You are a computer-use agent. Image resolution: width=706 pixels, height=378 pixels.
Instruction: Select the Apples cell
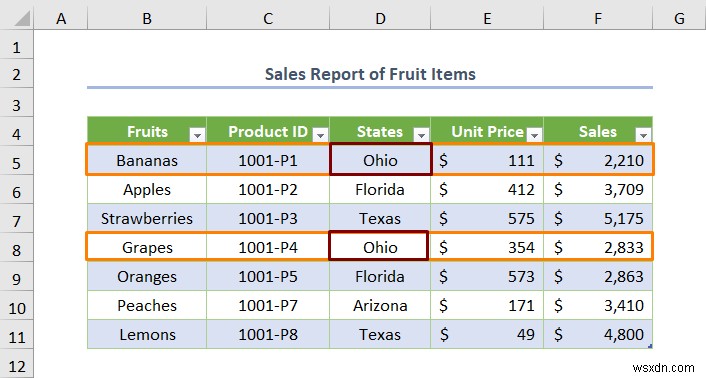pyautogui.click(x=147, y=189)
